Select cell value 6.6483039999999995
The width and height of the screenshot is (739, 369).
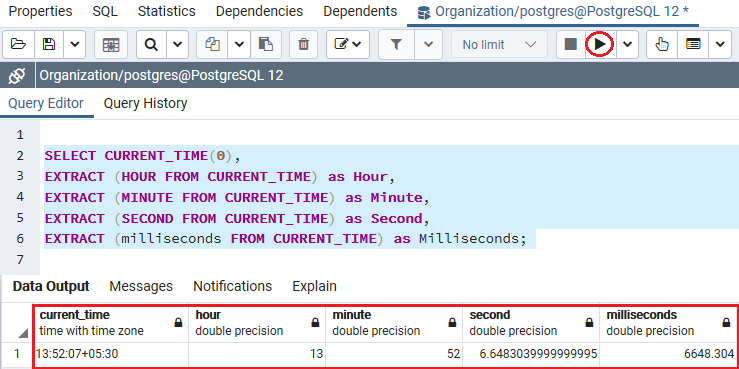point(531,353)
